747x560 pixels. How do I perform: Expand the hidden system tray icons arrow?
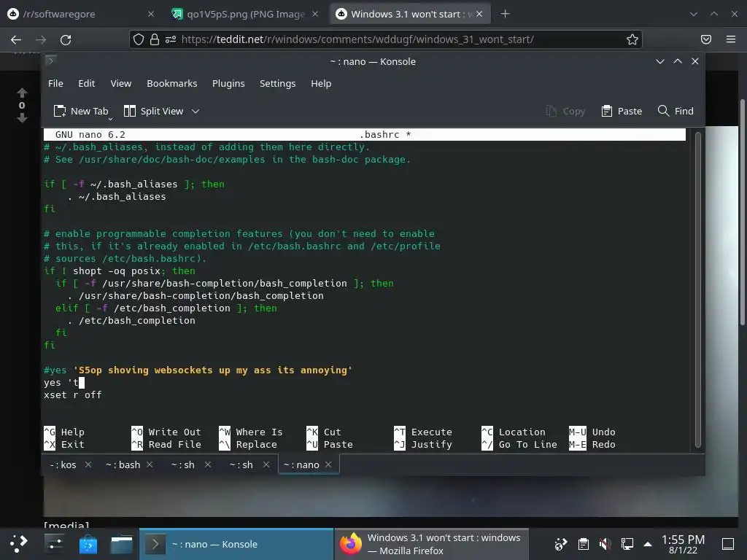648,544
